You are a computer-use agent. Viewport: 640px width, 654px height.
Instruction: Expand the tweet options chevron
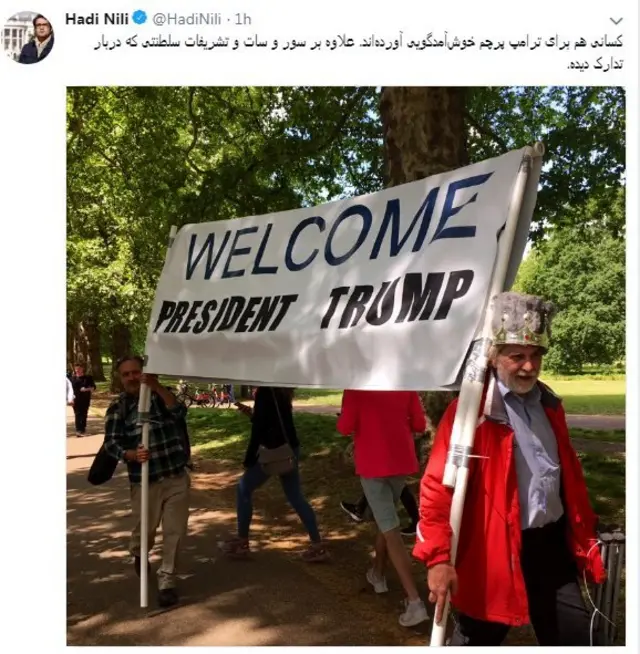click(616, 20)
